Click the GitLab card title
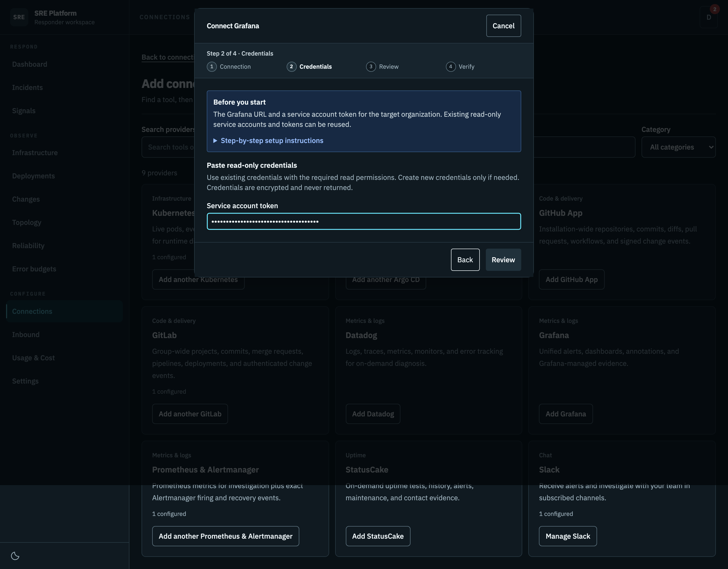Viewport: 728px width, 569px height. point(164,335)
